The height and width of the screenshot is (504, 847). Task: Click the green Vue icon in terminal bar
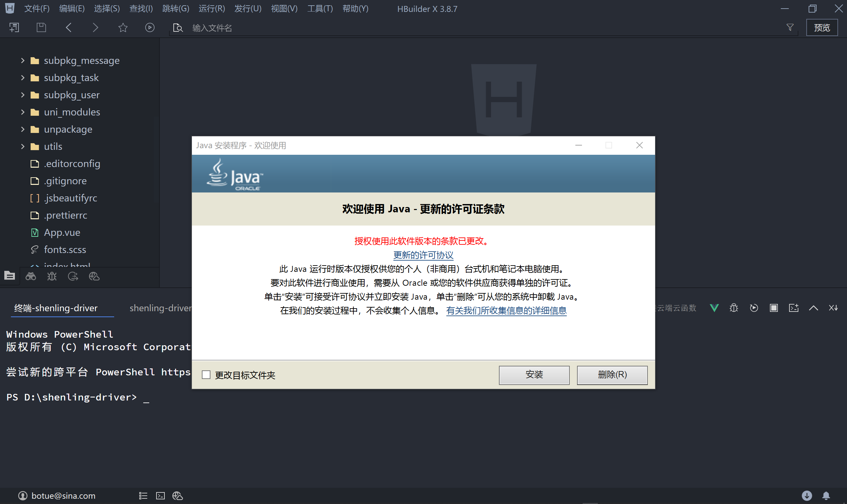(x=714, y=308)
